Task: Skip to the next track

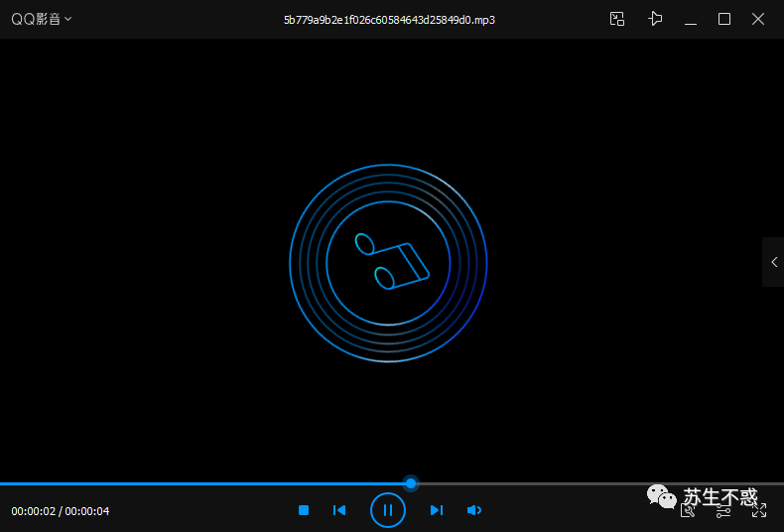Action: [x=437, y=510]
